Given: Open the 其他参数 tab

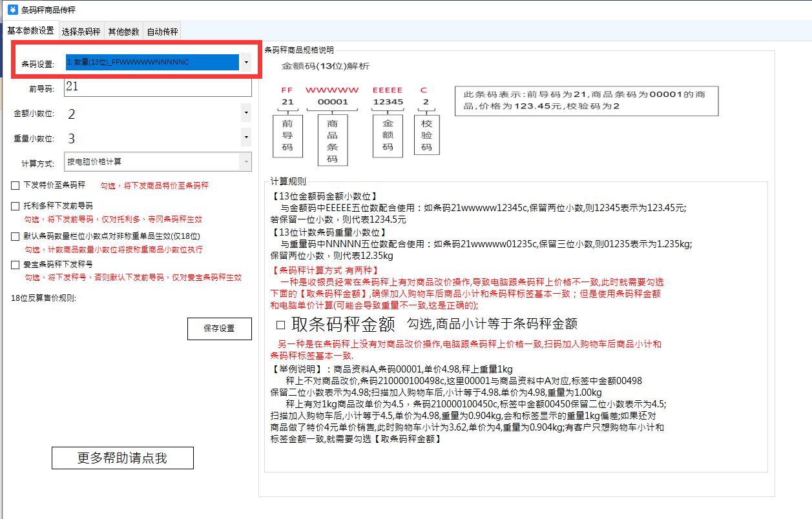Looking at the screenshot, I should 123,32.
